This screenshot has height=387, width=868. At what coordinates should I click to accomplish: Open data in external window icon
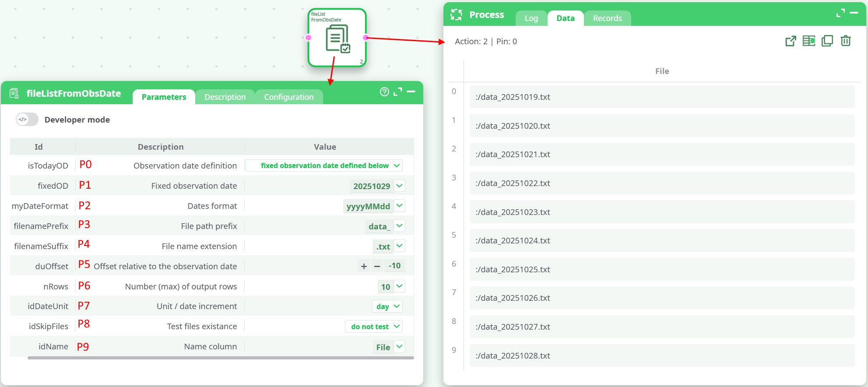tap(791, 41)
